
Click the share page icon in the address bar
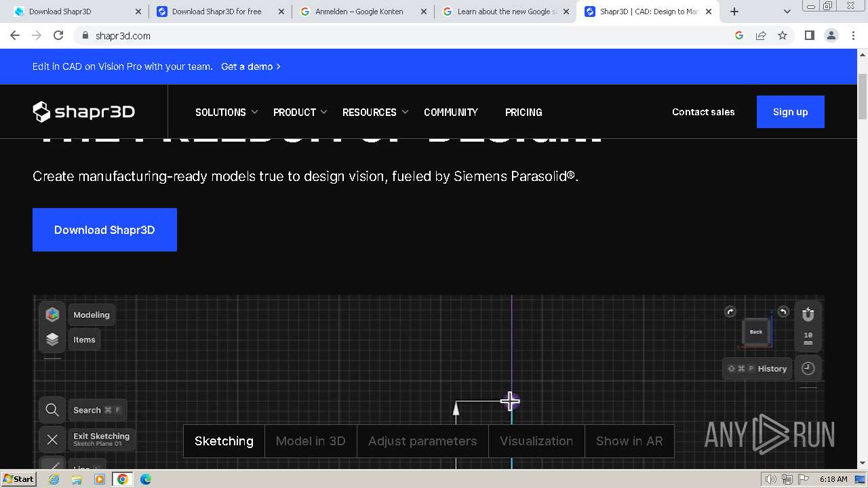tap(761, 35)
